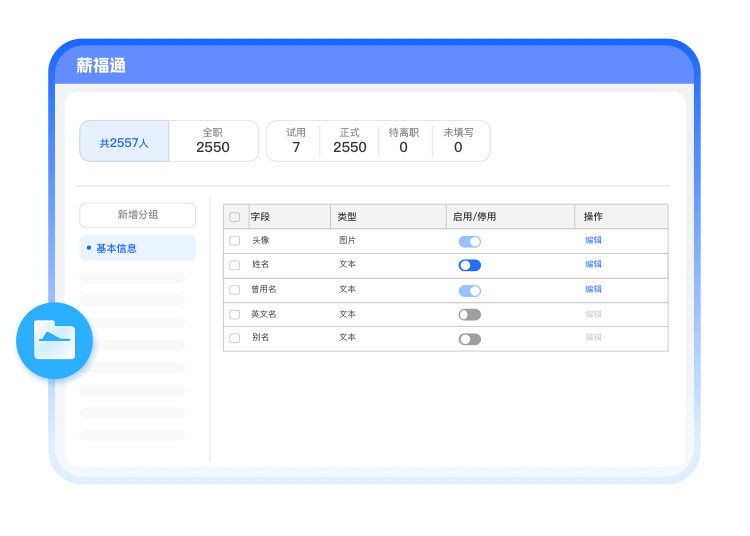Tick the checkbox for 头像 row
Screen dimensions: 750x536
click(234, 241)
